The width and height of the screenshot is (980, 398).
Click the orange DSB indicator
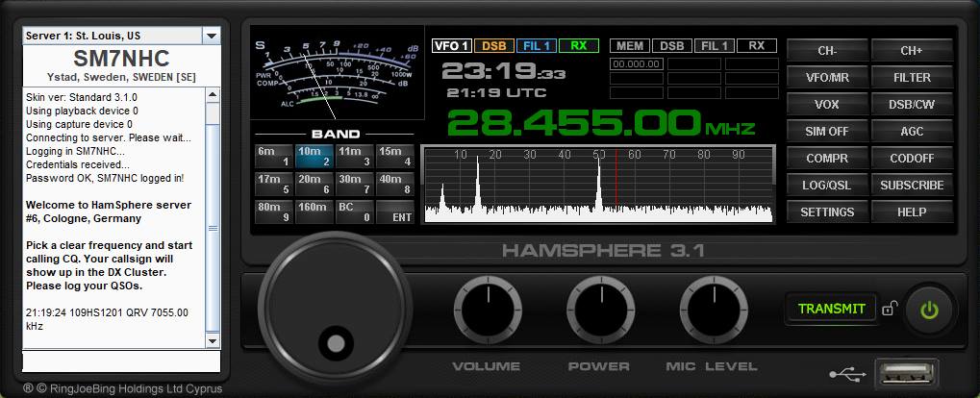pos(494,45)
